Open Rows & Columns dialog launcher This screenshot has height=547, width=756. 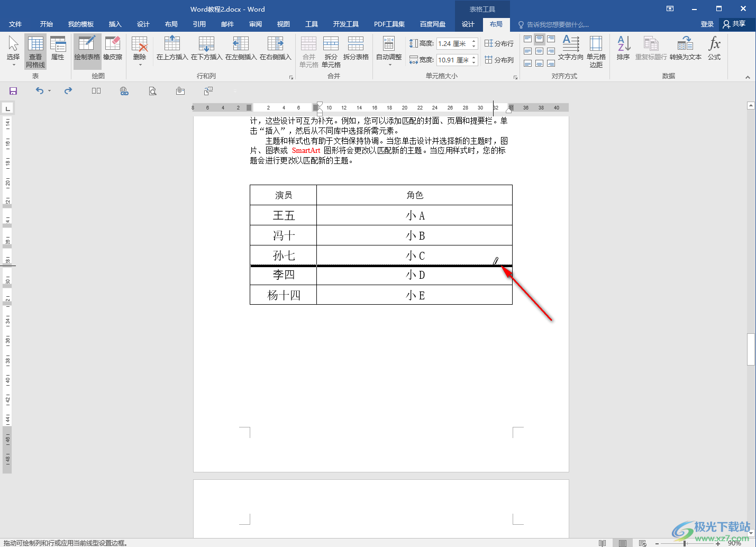coord(291,77)
